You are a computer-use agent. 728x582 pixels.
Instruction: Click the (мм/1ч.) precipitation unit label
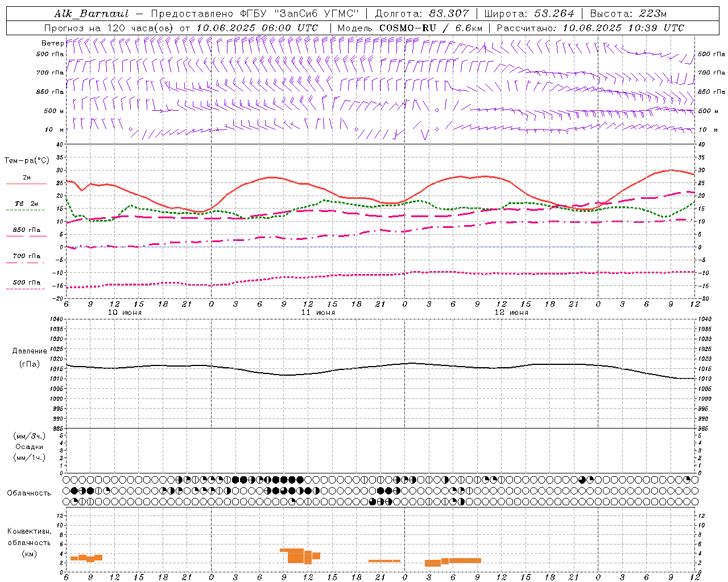30,458
